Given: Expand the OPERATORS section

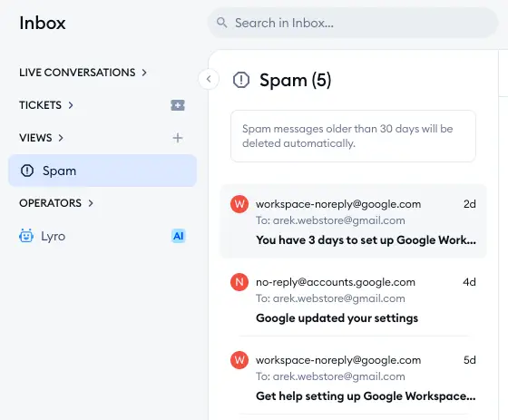Looking at the screenshot, I should point(56,203).
